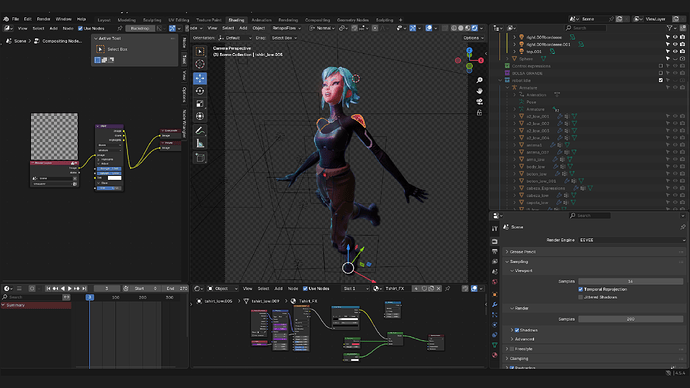This screenshot has height=388, width=690.
Task: Adjust the Viewport Samples field
Action: 630,281
